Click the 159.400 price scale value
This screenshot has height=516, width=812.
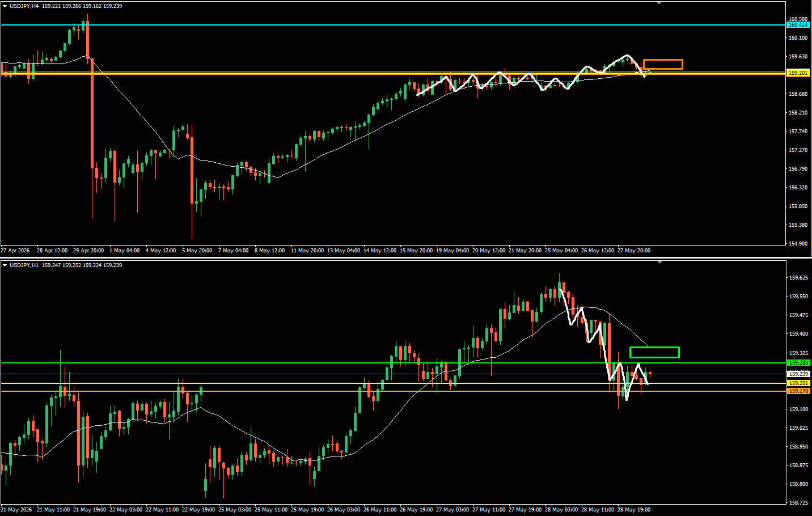pyautogui.click(x=798, y=334)
